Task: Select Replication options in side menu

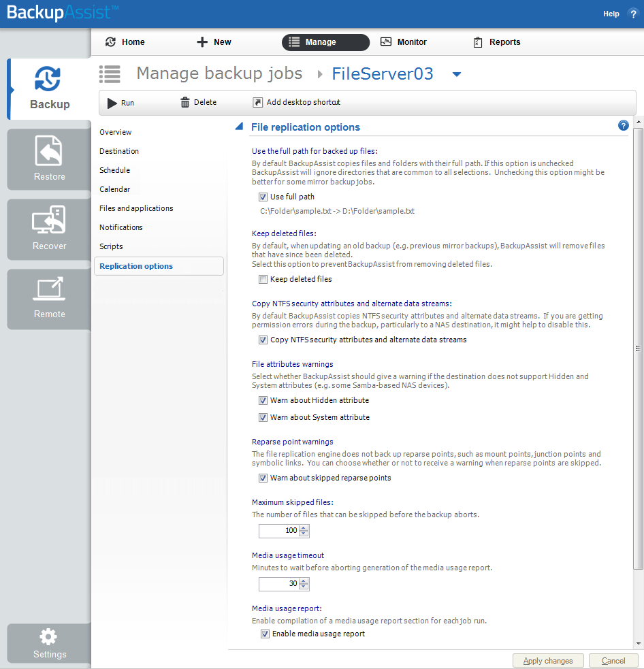Action: click(x=159, y=266)
